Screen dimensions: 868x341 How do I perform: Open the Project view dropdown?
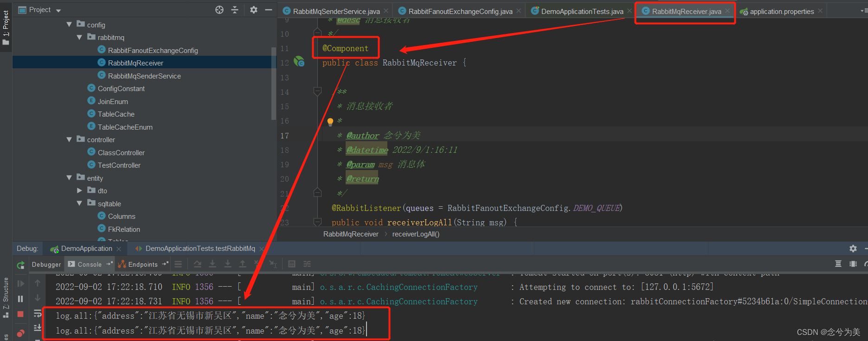pos(58,10)
